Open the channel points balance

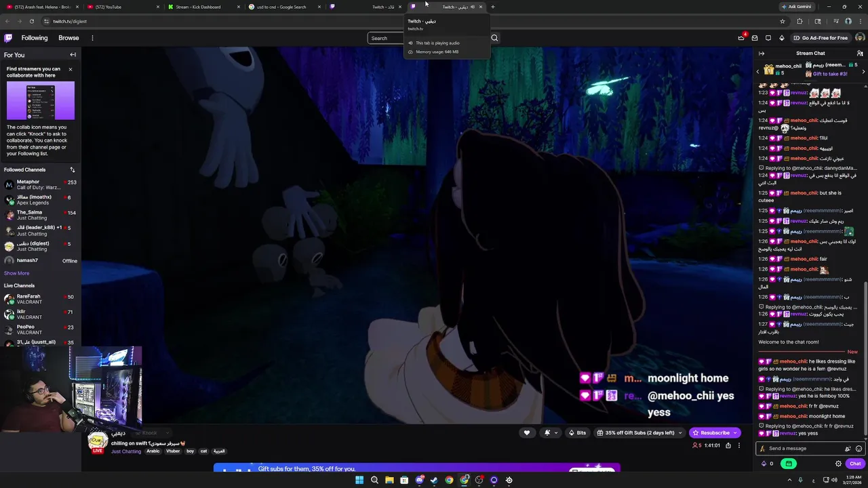[768, 464]
